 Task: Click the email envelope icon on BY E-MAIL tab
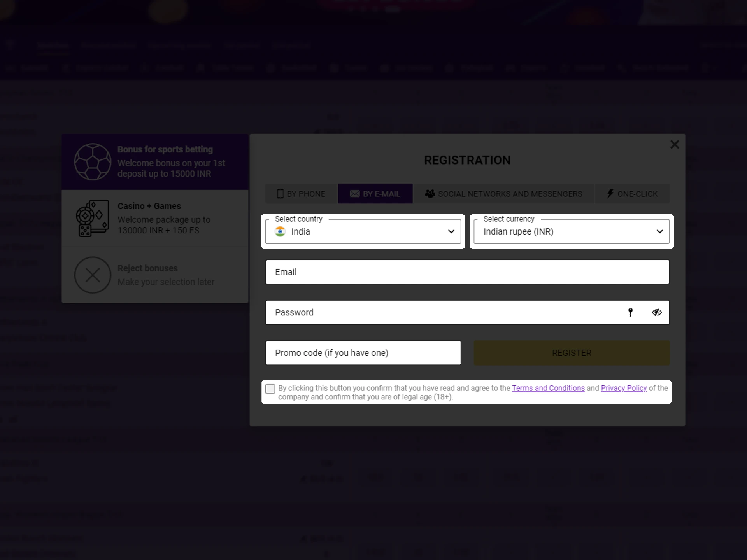click(x=354, y=194)
